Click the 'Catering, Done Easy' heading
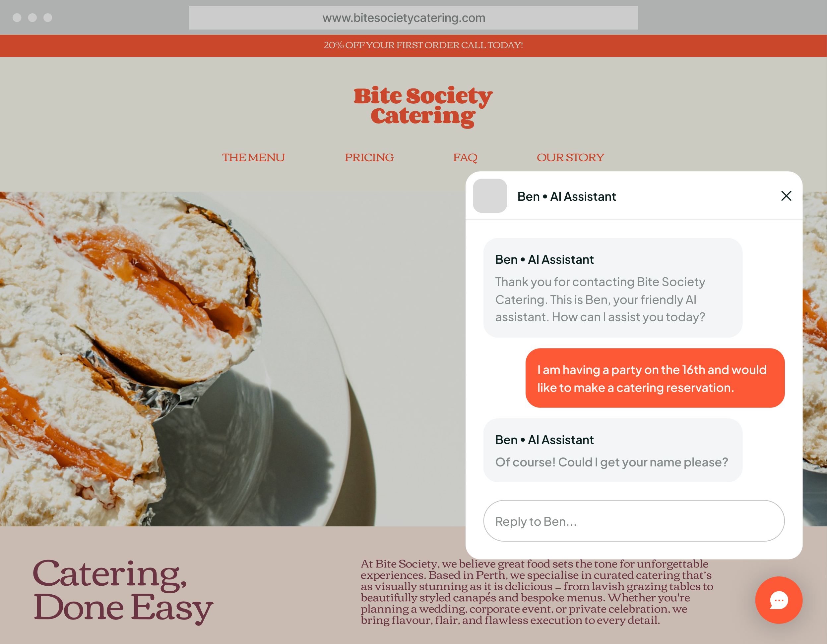The image size is (827, 644). 123,591
